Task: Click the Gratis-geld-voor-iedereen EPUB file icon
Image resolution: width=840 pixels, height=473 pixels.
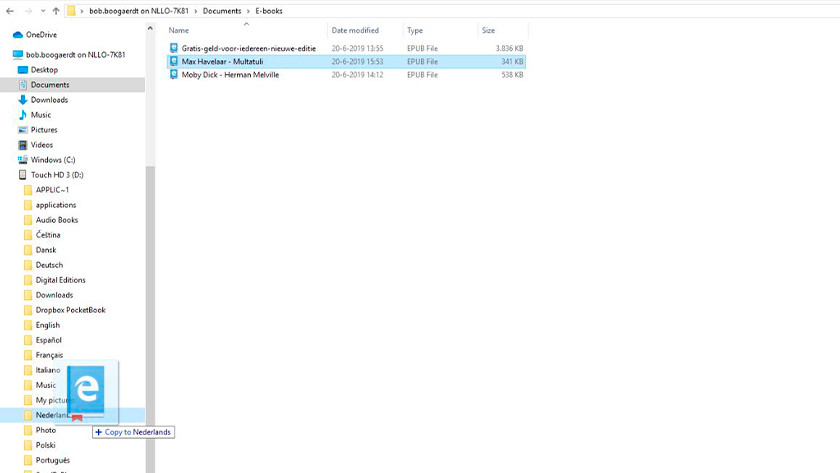Action: pyautogui.click(x=174, y=48)
